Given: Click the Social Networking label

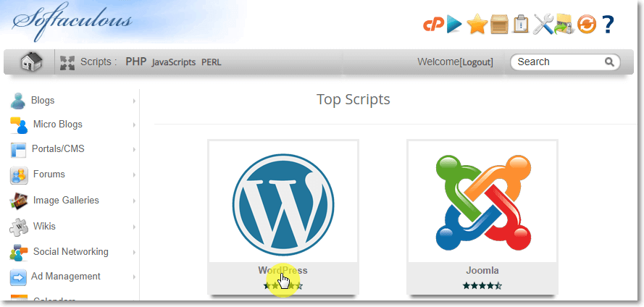Looking at the screenshot, I should (71, 251).
